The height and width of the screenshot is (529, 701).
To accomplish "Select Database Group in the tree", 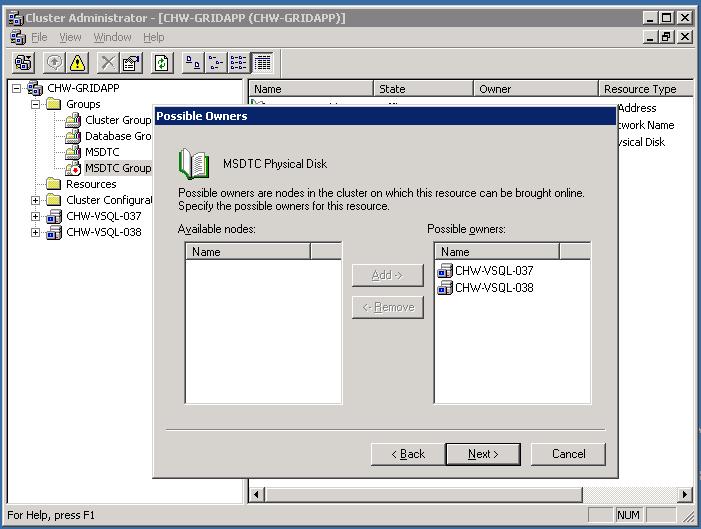I will point(118,136).
